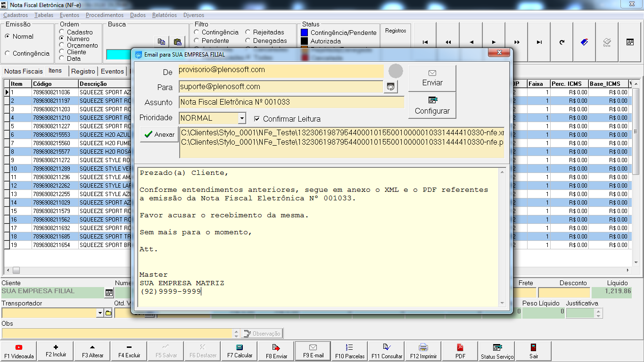Open the Tabelas menu

[44, 15]
